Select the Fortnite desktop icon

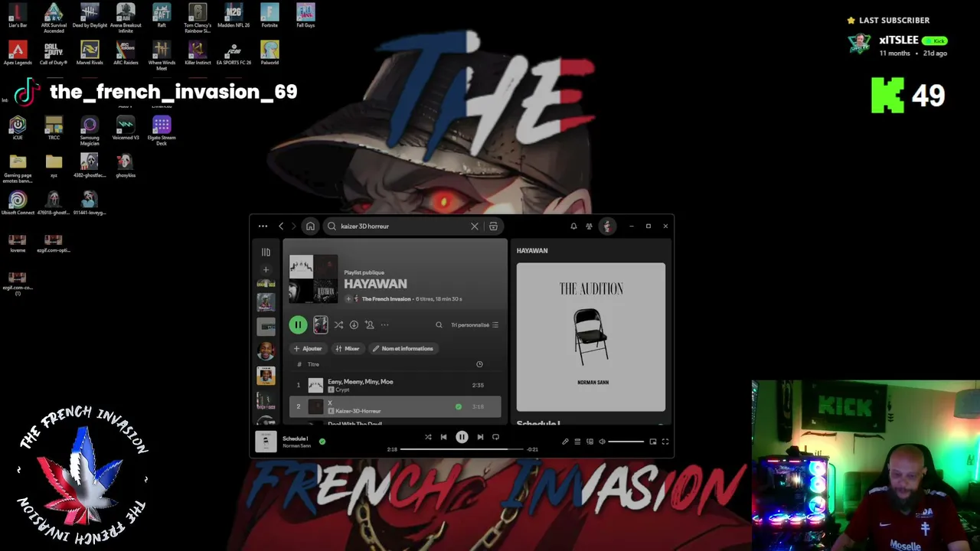(269, 16)
